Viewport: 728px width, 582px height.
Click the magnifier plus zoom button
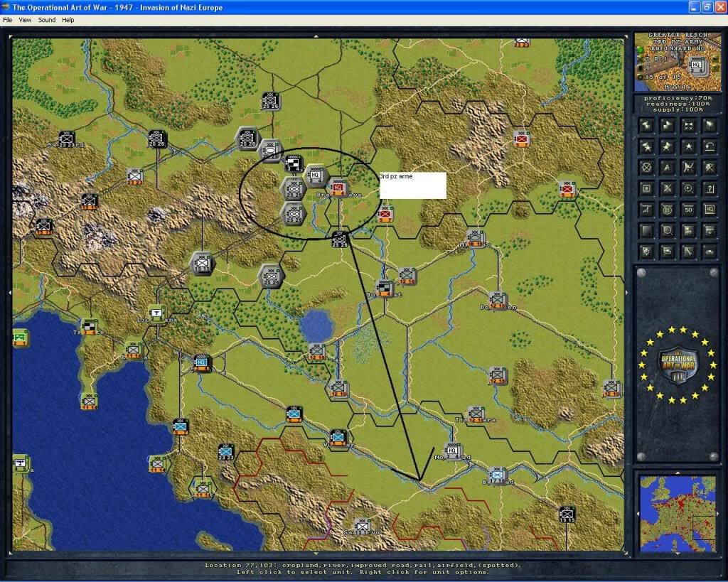[x=688, y=188]
